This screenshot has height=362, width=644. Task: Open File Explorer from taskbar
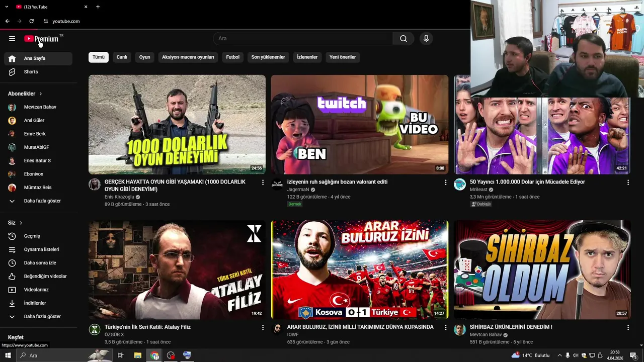137,355
